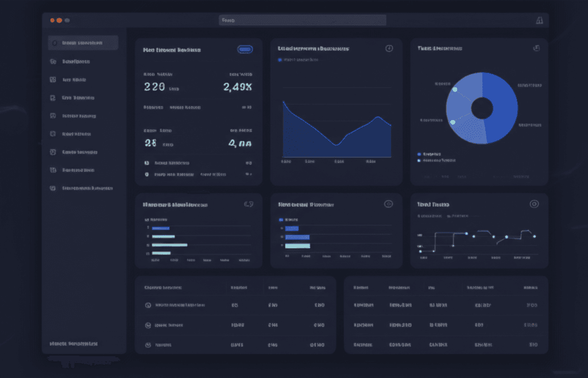Image resolution: width=588 pixels, height=378 pixels.
Task: Click the second sidebar navigation icon
Action: tap(83, 61)
